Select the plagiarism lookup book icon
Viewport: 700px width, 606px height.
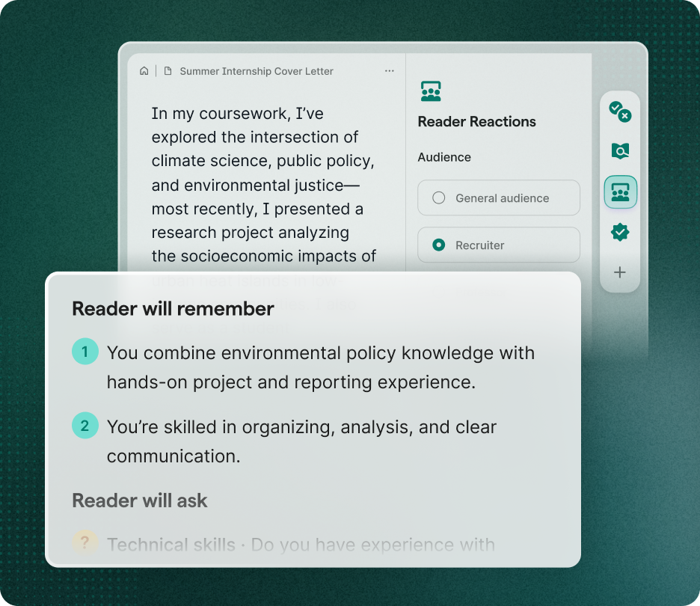(x=619, y=152)
